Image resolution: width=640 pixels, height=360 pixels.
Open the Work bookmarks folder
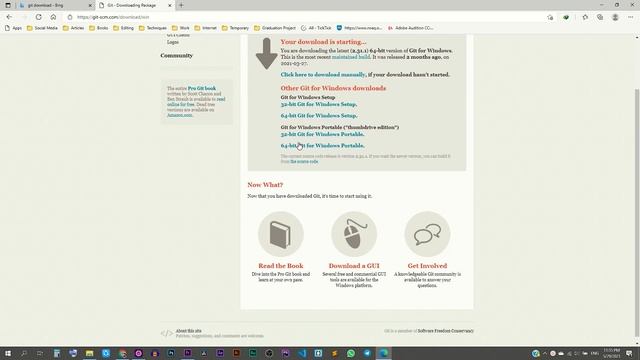coord(181,28)
